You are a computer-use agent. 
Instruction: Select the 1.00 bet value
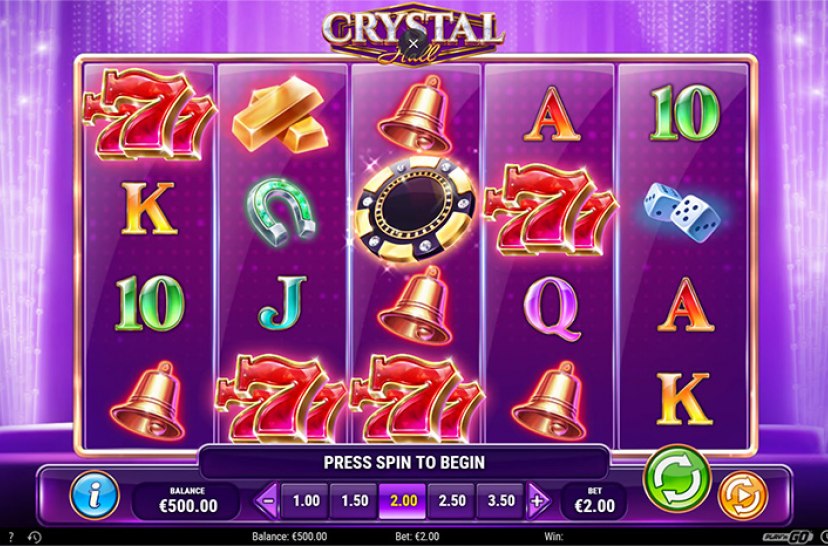pyautogui.click(x=306, y=501)
